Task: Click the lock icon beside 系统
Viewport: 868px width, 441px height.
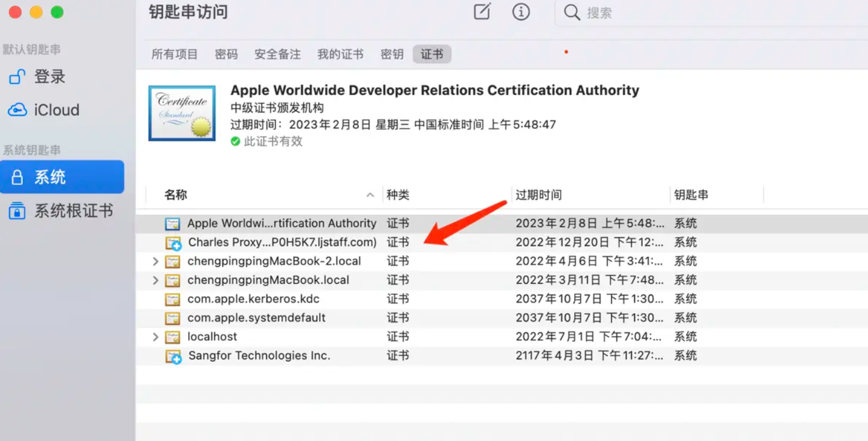Action: [x=17, y=177]
